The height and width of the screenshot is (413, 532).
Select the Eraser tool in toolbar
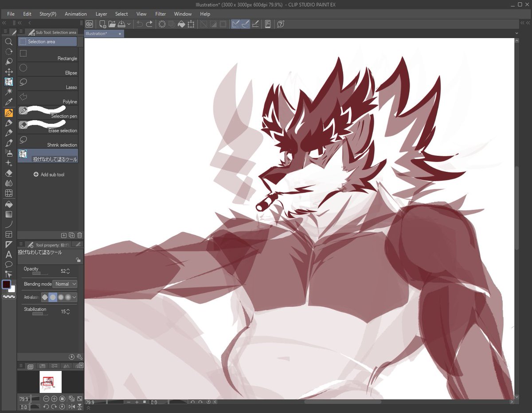tap(8, 173)
